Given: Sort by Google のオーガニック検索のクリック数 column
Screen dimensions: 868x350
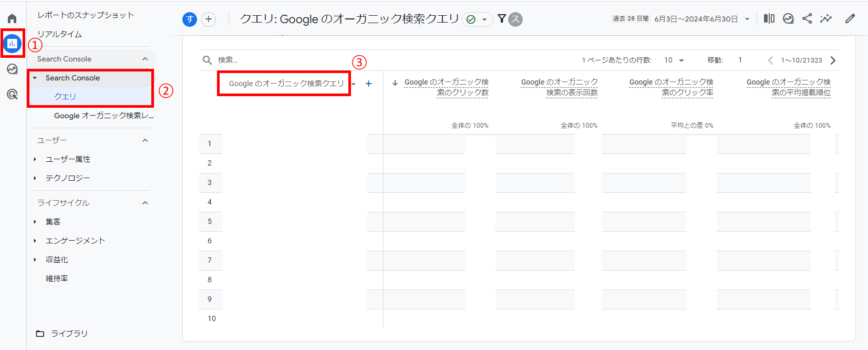Looking at the screenshot, I should [447, 87].
